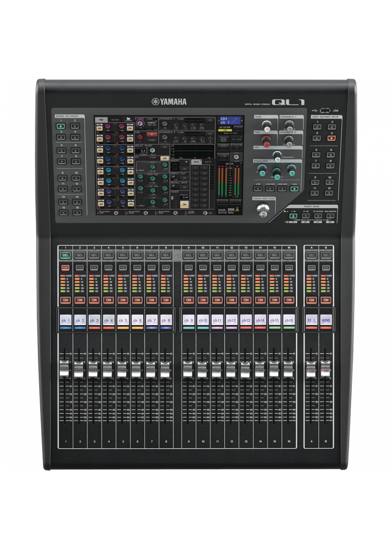Touch the master A fader cap
Screen dimensions: 392x549
(311, 369)
